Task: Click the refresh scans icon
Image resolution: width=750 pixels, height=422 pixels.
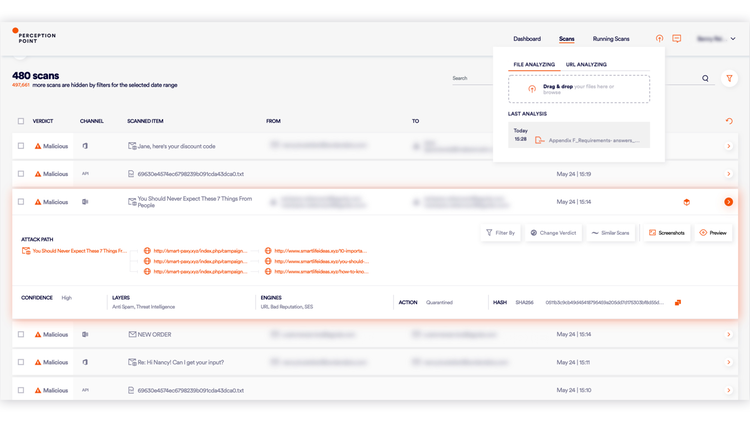Action: click(729, 121)
